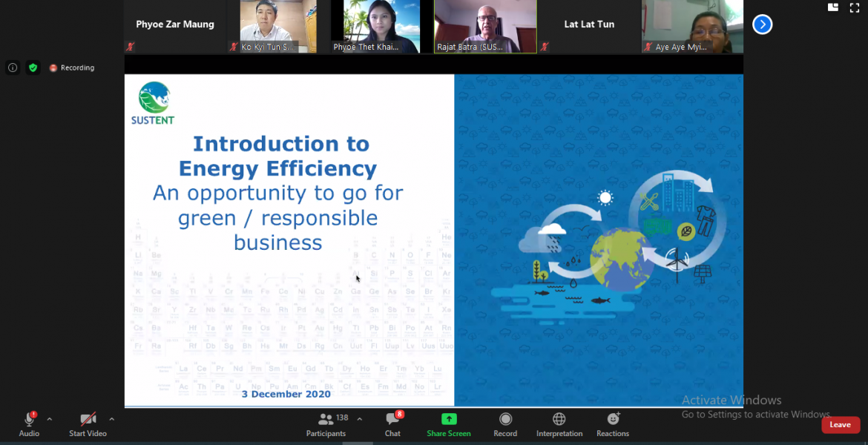
Task: Click the sun icon on slide
Action: [x=605, y=197]
